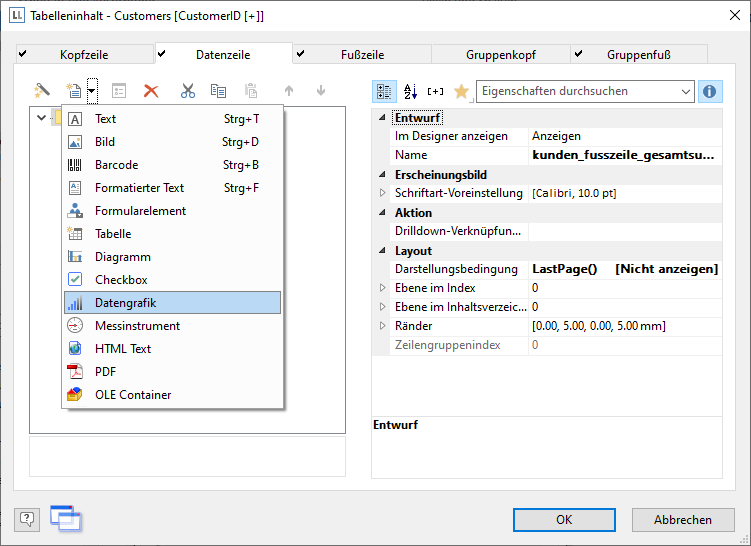
Task: Open the Gruppenkopf tab
Action: click(501, 54)
